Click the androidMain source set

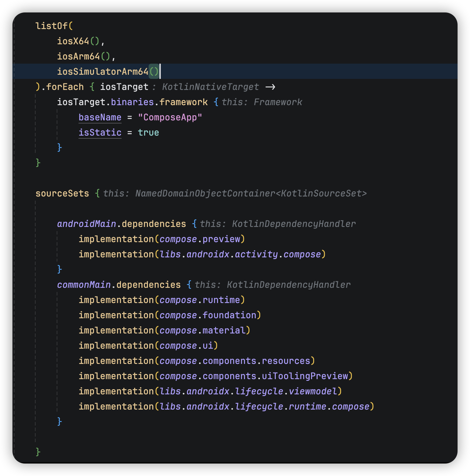pos(86,224)
